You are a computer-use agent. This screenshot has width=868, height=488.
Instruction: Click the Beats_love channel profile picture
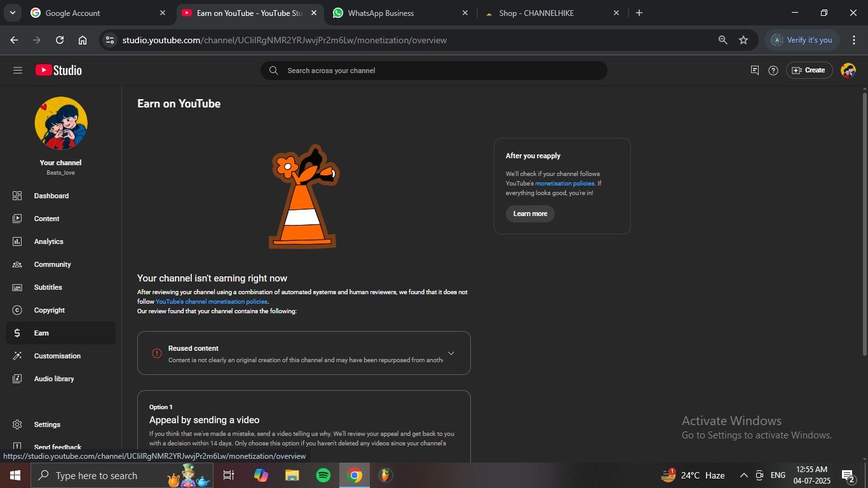click(x=61, y=123)
